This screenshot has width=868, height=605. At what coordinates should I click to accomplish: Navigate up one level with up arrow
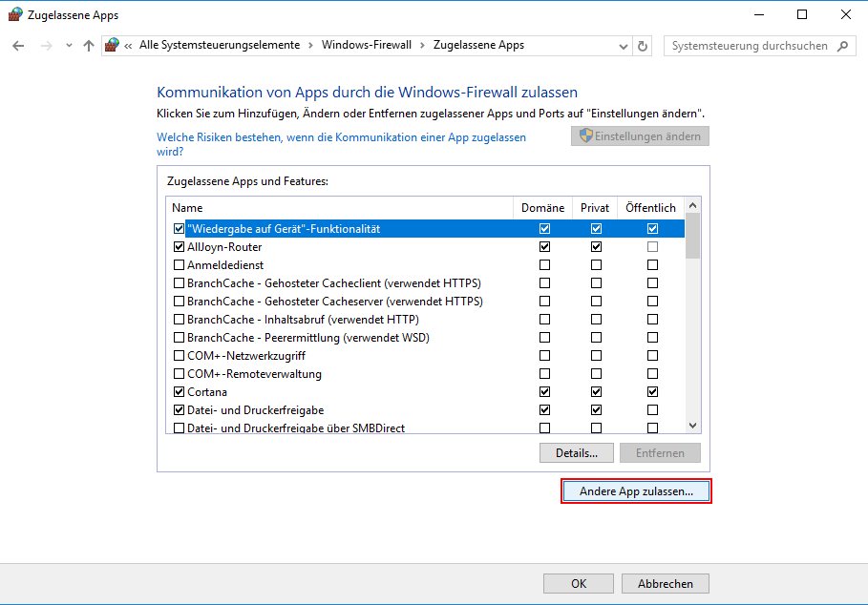(89, 46)
